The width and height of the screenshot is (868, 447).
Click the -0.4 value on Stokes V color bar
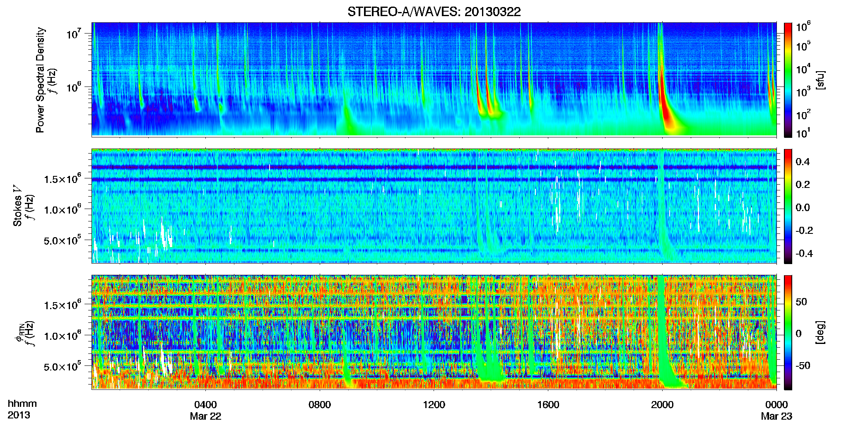tap(804, 253)
